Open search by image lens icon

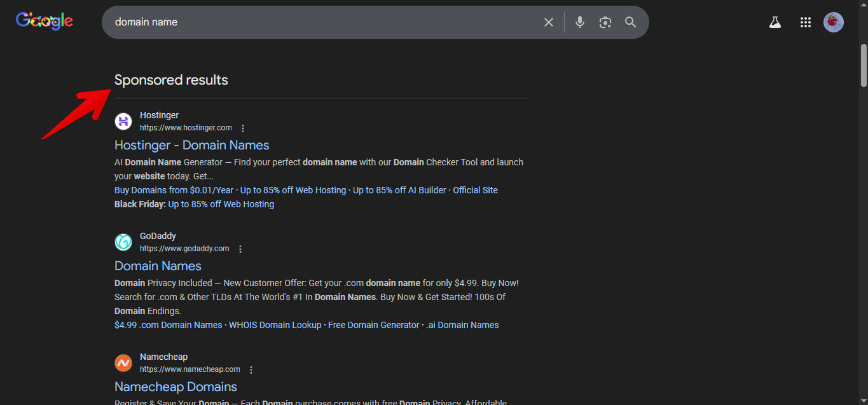click(x=605, y=22)
